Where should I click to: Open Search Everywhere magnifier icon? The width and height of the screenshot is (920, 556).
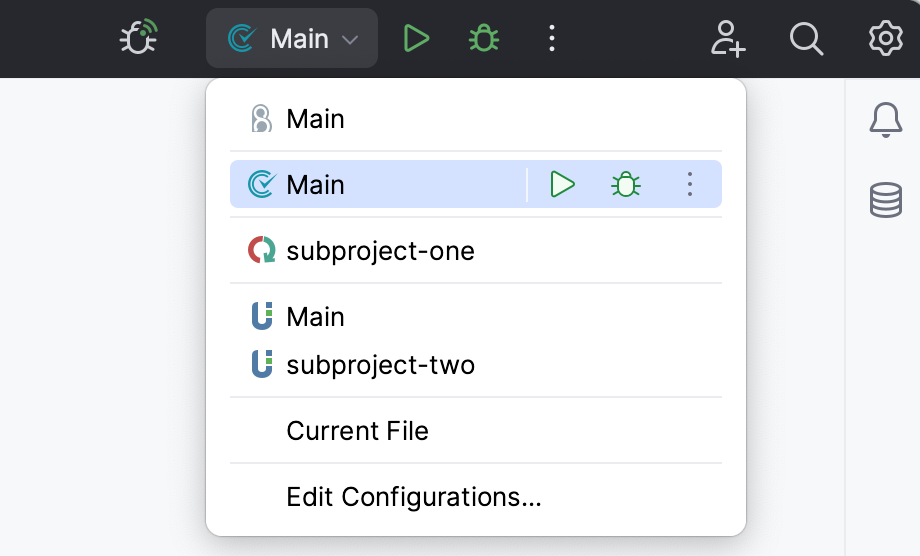click(806, 39)
